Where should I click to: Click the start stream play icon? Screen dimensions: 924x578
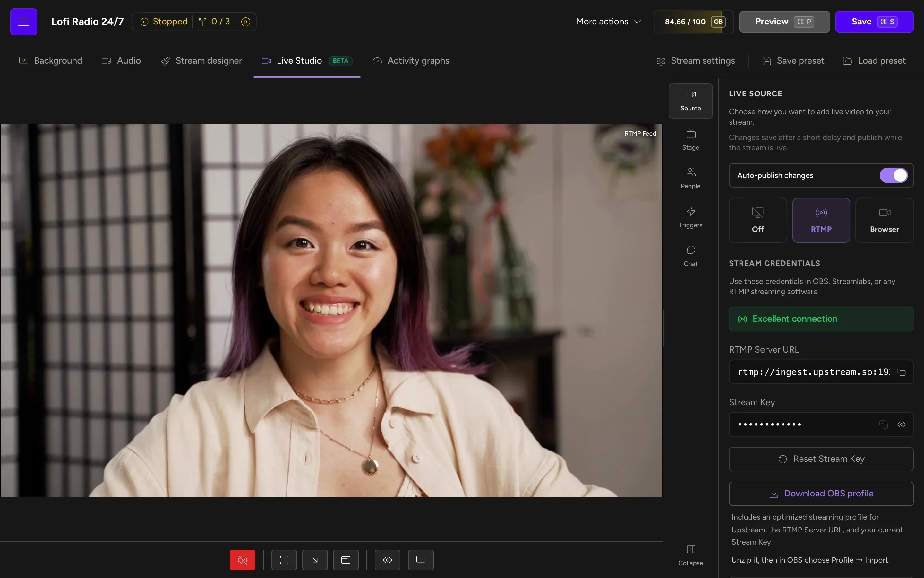246,22
